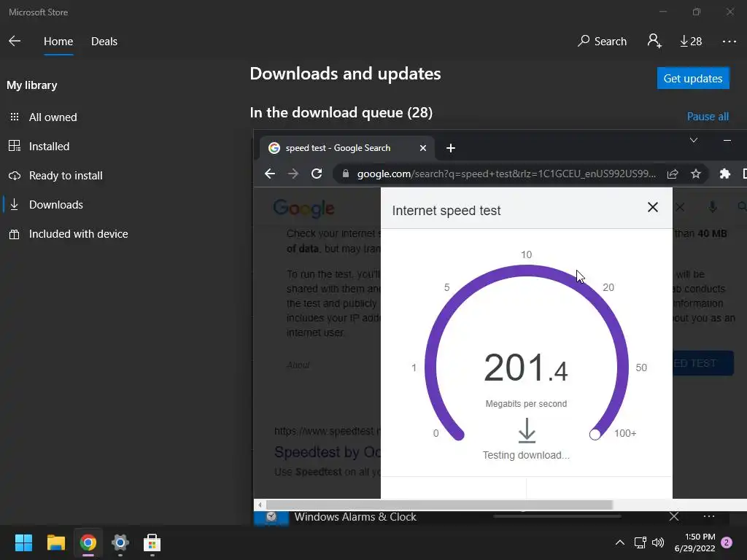Open the Windows Start menu
This screenshot has width=747, height=560.
pyautogui.click(x=23, y=542)
